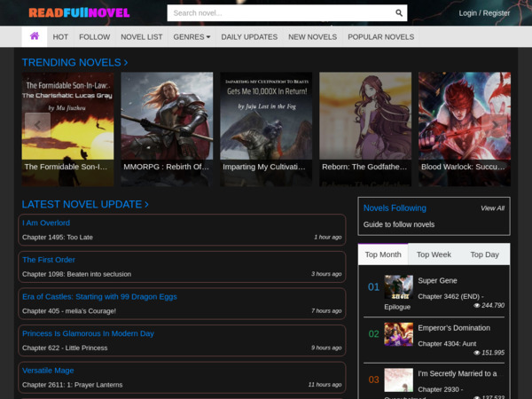Open the GENRES dropdown menu
The image size is (532, 399).
[192, 37]
